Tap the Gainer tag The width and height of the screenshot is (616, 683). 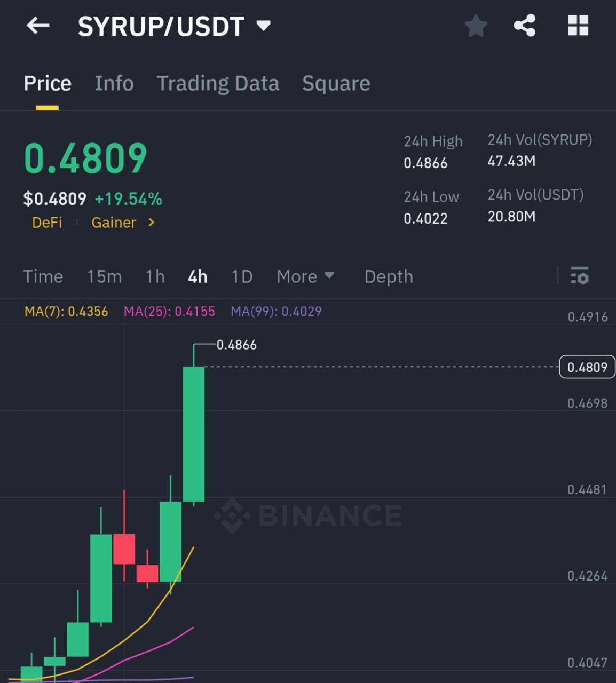click(114, 222)
